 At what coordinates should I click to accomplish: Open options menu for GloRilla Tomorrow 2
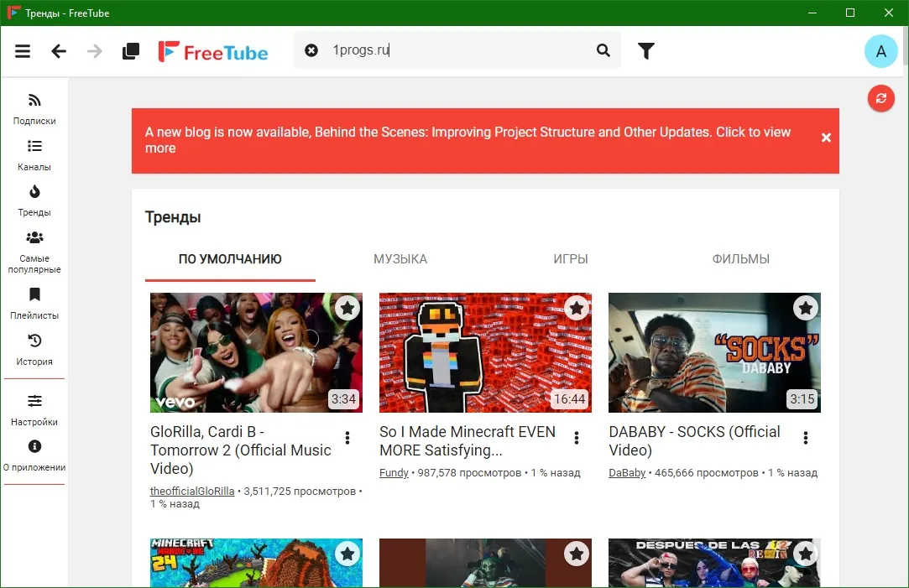coord(347,438)
